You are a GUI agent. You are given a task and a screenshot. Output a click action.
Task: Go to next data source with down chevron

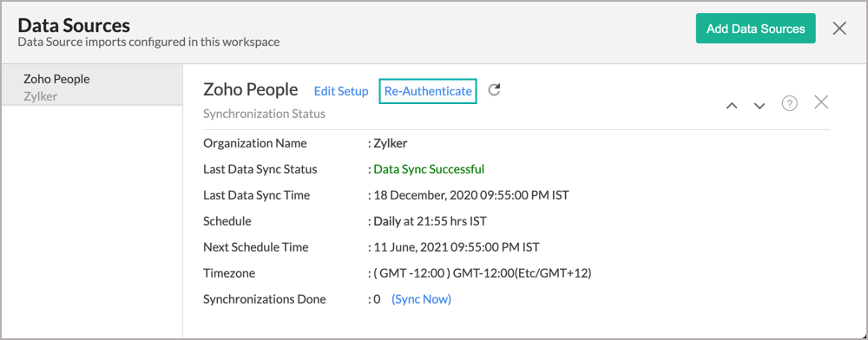759,105
